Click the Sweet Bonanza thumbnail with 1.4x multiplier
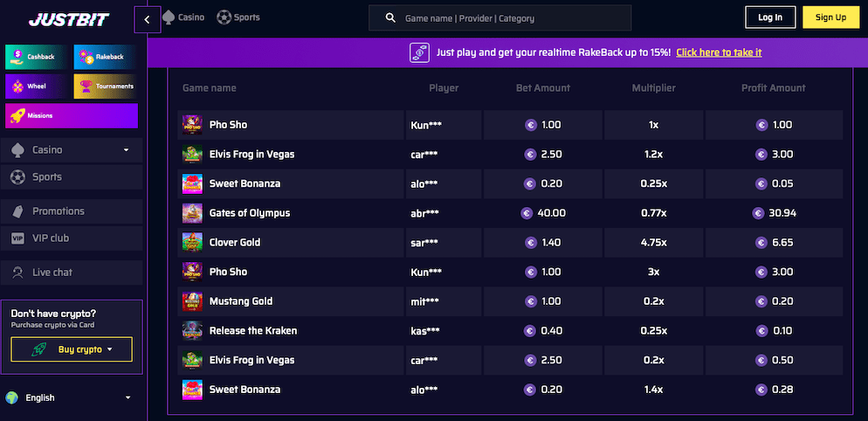 (x=192, y=390)
